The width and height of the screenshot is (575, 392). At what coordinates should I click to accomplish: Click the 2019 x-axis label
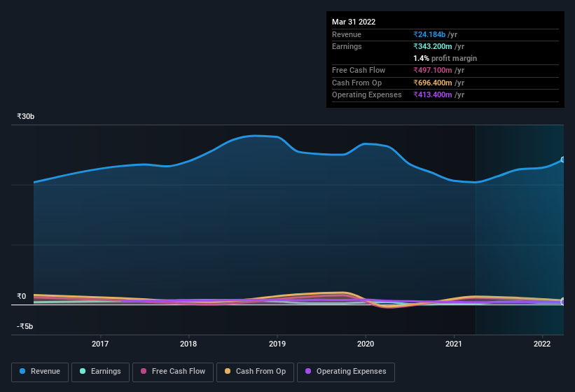[277, 344]
